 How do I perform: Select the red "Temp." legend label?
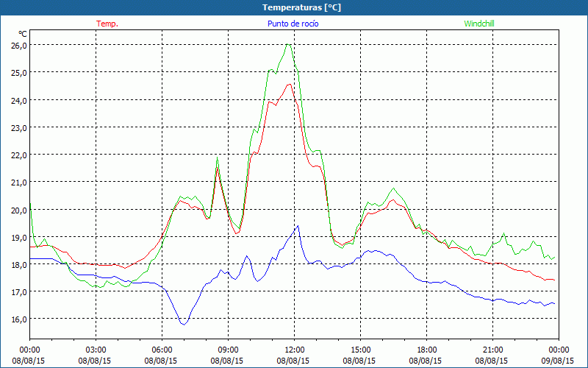point(107,24)
